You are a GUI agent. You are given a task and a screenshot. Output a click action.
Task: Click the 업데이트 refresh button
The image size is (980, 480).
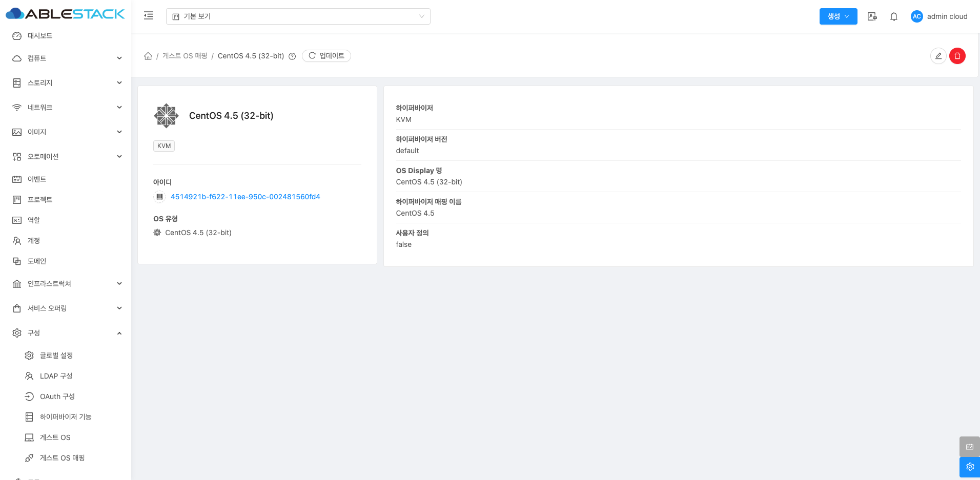pos(326,56)
